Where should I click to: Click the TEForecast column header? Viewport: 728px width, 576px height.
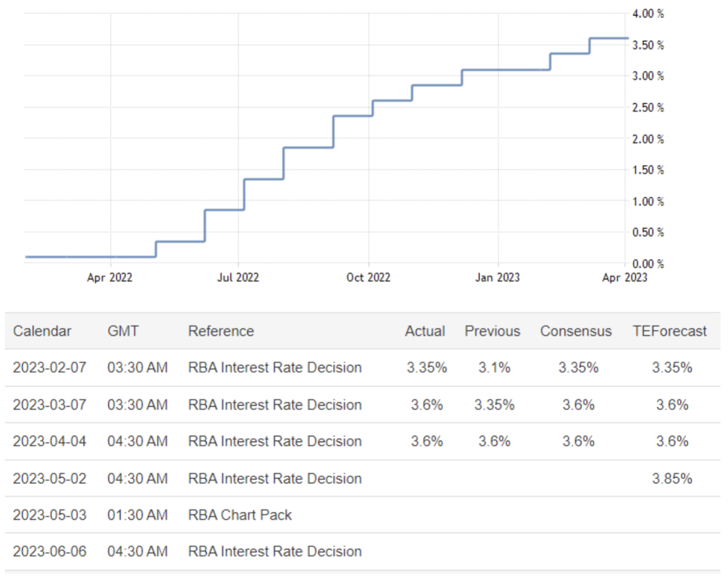669,331
